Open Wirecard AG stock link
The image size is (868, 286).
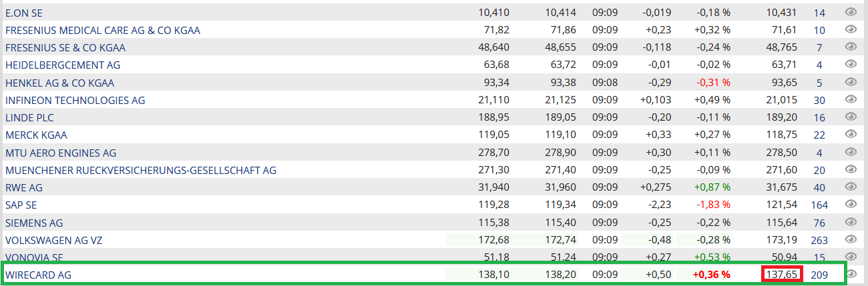pos(38,275)
